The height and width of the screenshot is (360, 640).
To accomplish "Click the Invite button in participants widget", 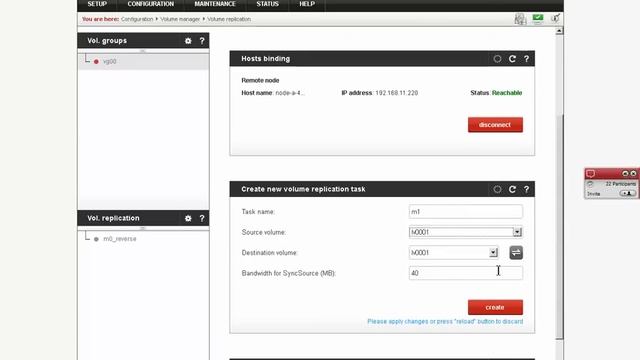I will click(627, 193).
